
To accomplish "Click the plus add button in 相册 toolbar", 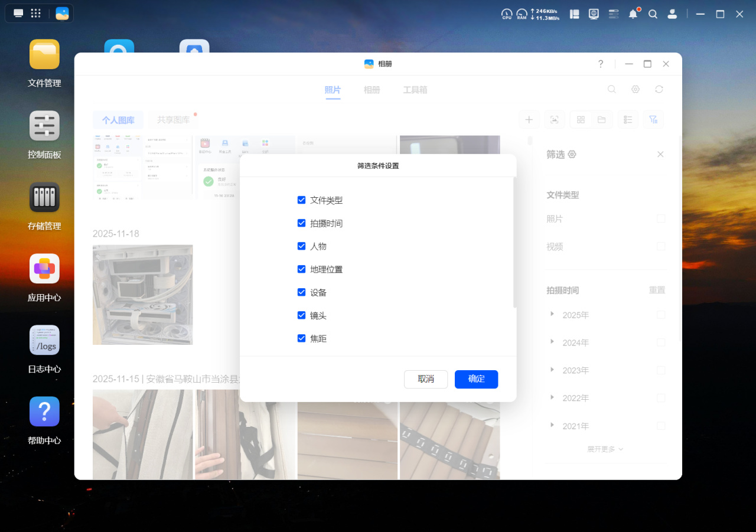I will [x=529, y=120].
